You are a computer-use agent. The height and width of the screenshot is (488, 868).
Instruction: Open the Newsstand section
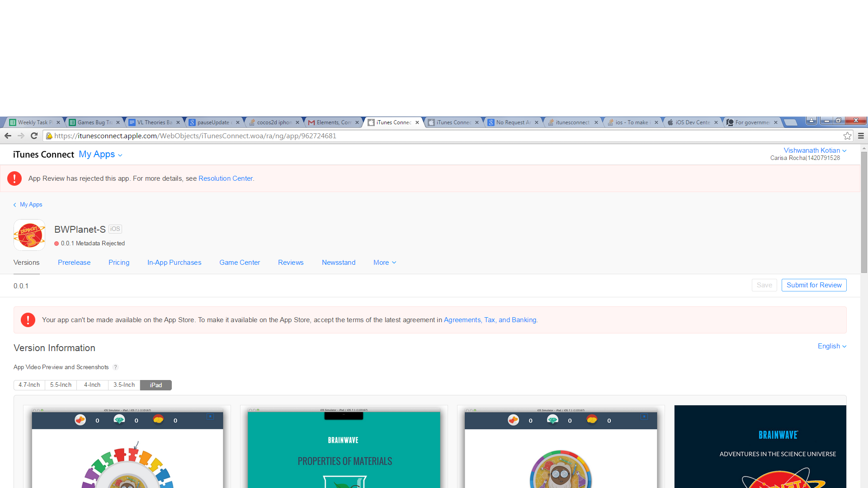(339, 263)
